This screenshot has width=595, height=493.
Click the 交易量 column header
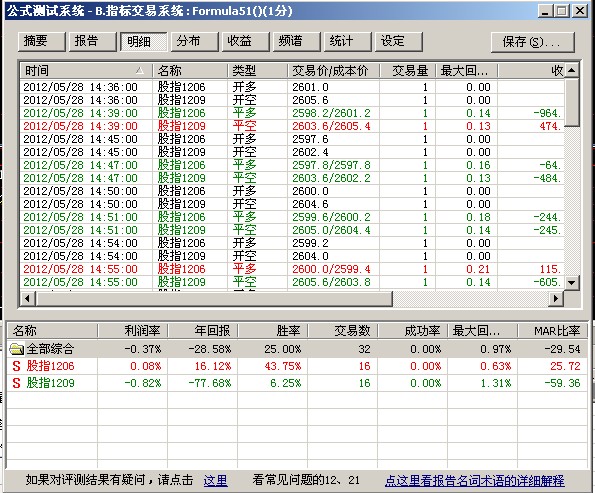coord(408,71)
